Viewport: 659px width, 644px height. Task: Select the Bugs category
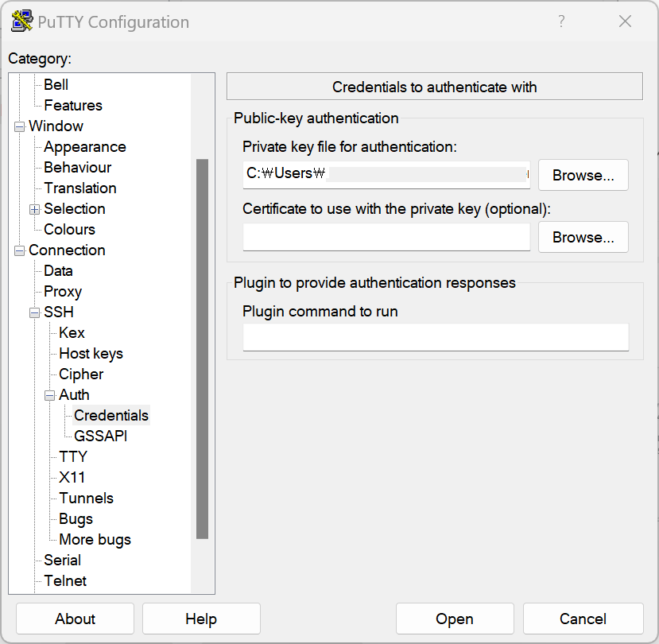pos(76,518)
